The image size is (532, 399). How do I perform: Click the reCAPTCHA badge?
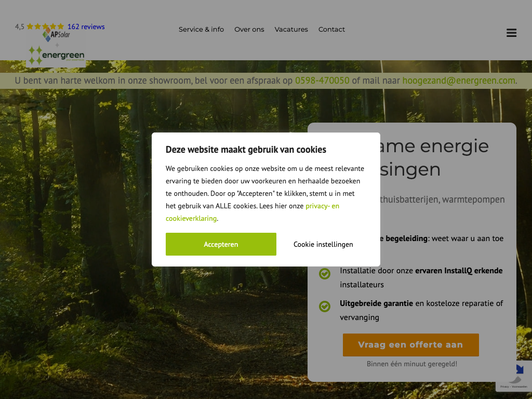tap(514, 377)
